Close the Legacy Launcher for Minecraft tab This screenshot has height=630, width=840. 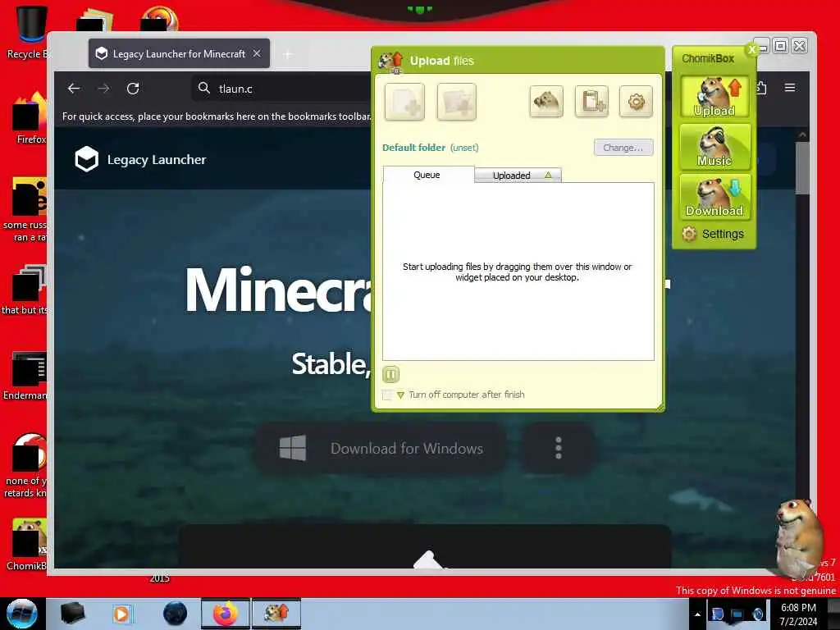point(257,53)
